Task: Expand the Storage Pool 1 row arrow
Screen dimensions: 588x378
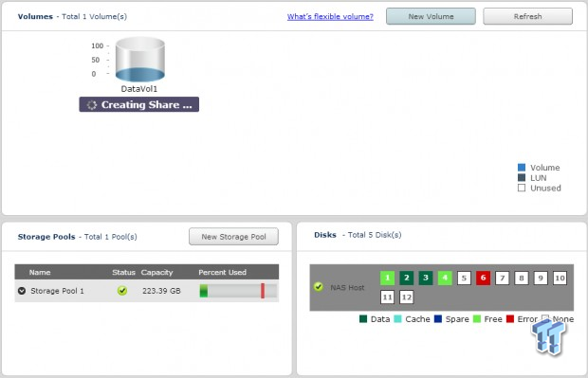Action: 22,291
